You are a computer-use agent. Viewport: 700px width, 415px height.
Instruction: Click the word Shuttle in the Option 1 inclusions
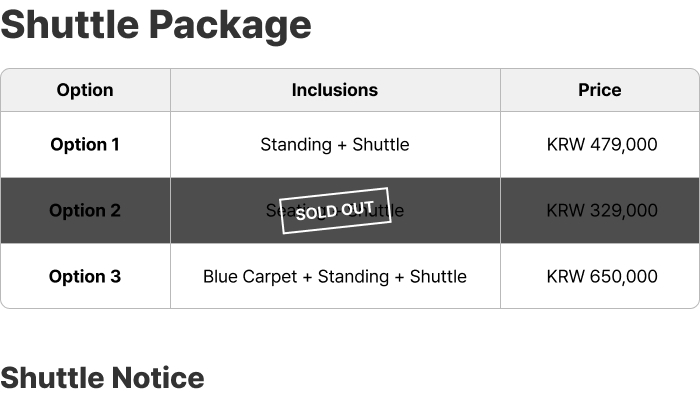pyautogui.click(x=381, y=145)
